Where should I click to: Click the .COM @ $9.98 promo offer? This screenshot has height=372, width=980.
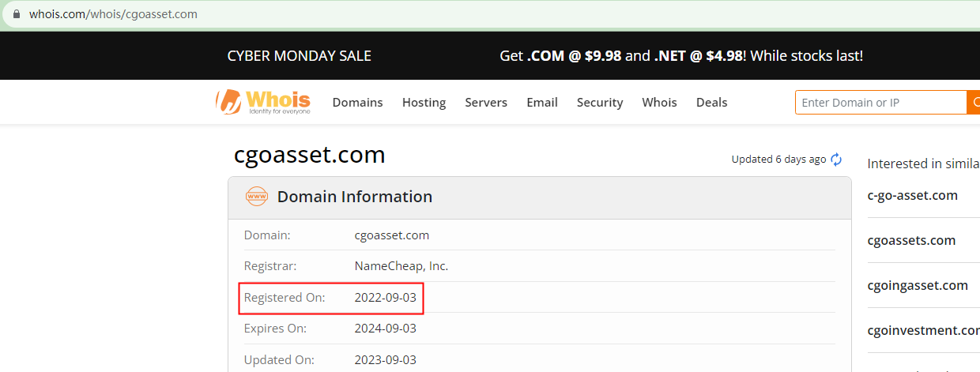click(574, 56)
